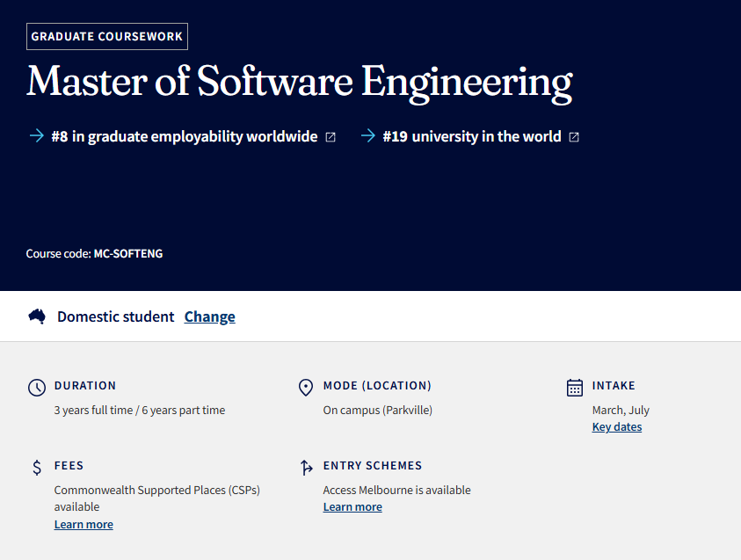The width and height of the screenshot is (741, 560).
Task: Change the Domestic student setting
Action: point(209,316)
